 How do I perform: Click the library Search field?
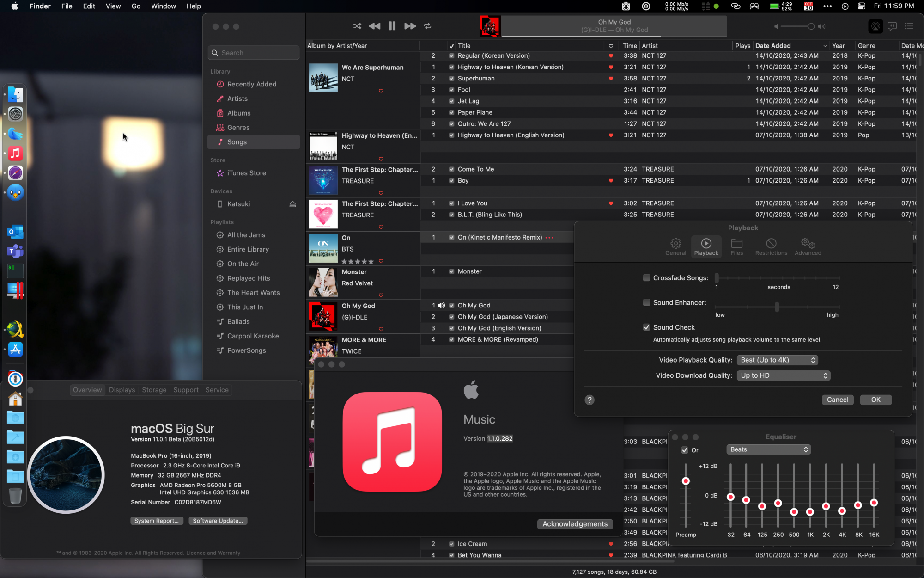254,53
